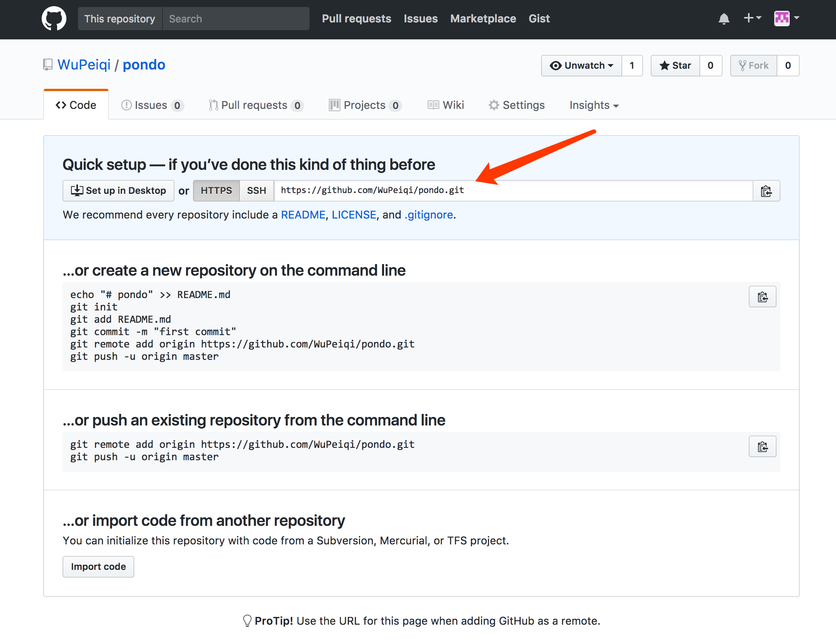The width and height of the screenshot is (836, 644).
Task: Click the GitHub octocat logo
Action: click(54, 19)
